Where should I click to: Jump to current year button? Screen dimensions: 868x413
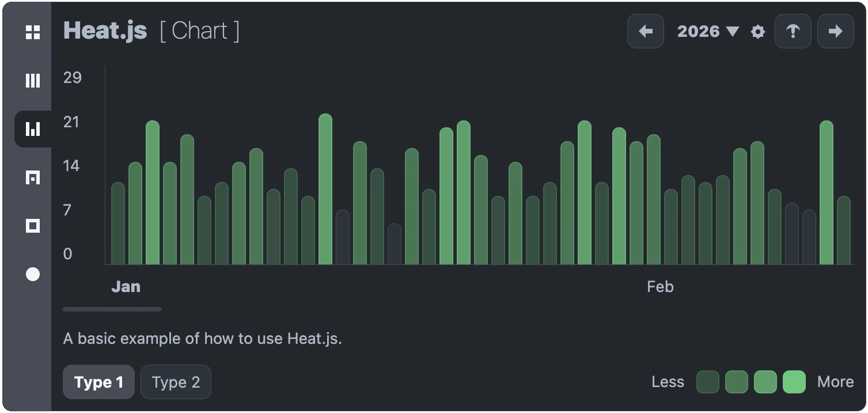click(x=793, y=31)
